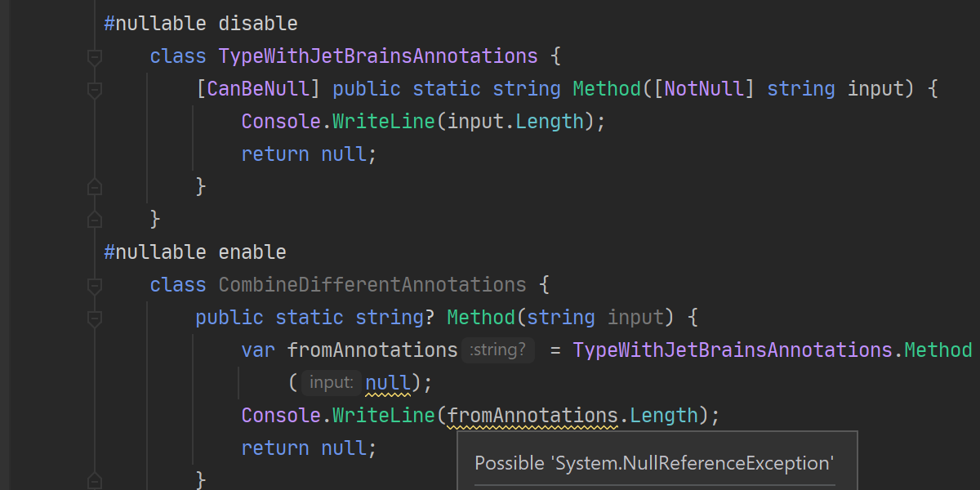Click fold-end marker closing TypeWithJetBrainsAnnotations class
980x490 pixels.
point(94,220)
